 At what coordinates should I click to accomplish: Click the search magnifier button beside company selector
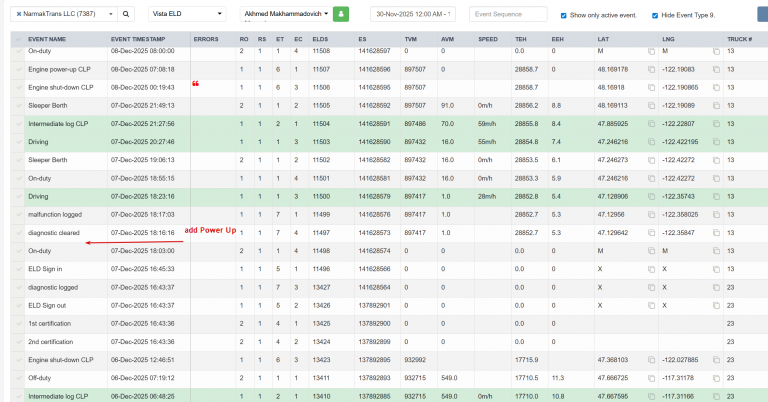point(126,14)
